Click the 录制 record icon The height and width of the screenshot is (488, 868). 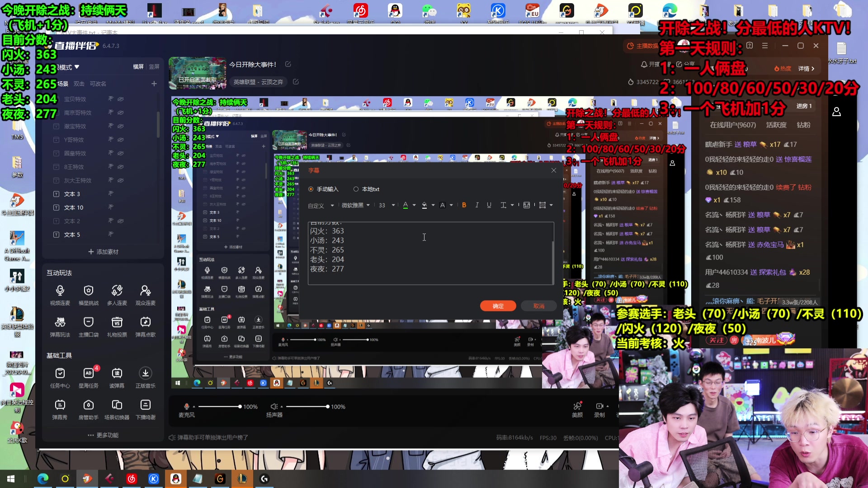[x=599, y=406]
